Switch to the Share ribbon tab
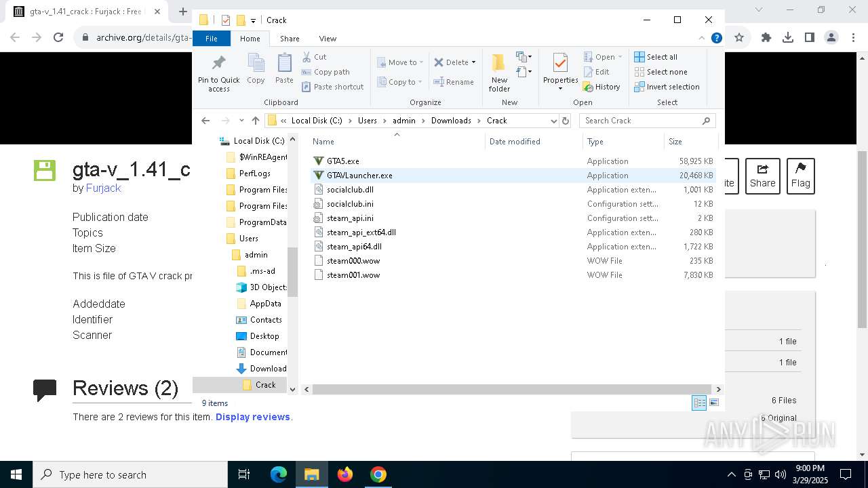 290,39
